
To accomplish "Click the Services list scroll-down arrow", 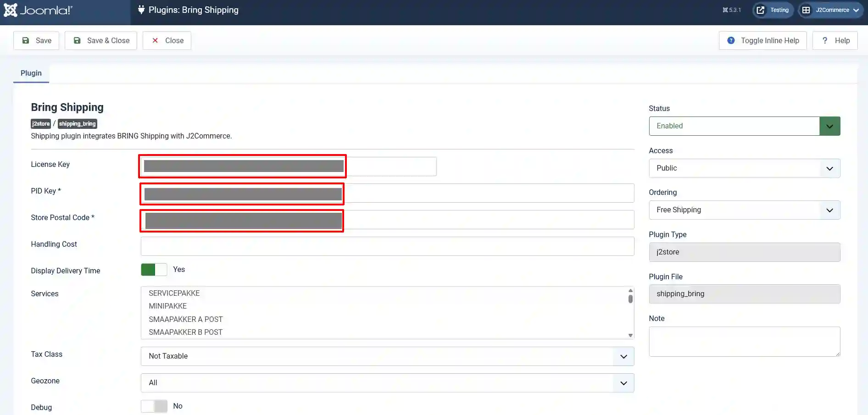I will click(630, 335).
